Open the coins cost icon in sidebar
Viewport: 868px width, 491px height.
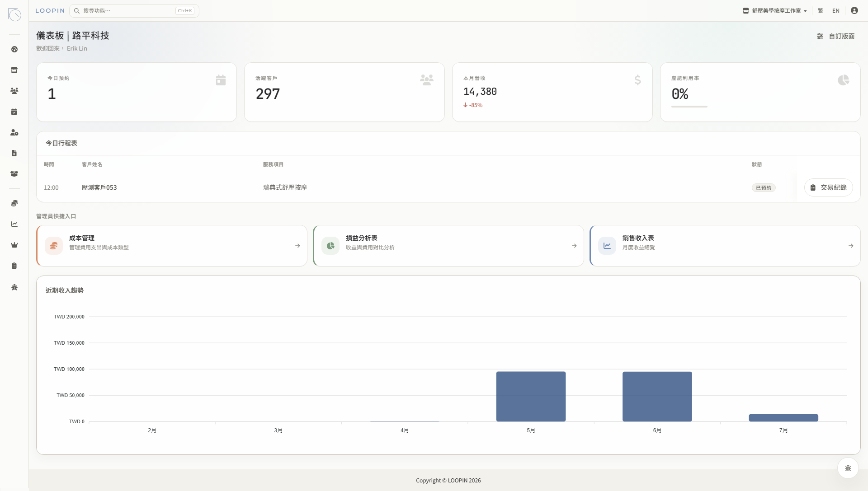tap(14, 203)
